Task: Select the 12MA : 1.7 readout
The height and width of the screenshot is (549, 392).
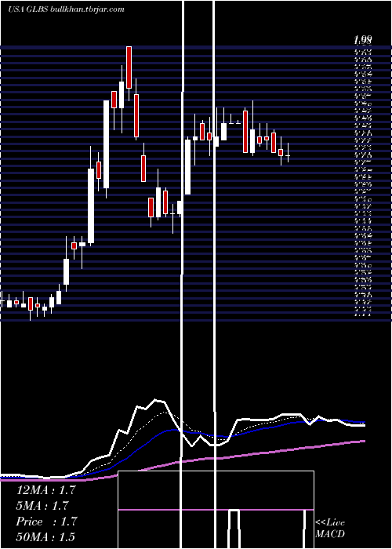Action: pos(45,490)
